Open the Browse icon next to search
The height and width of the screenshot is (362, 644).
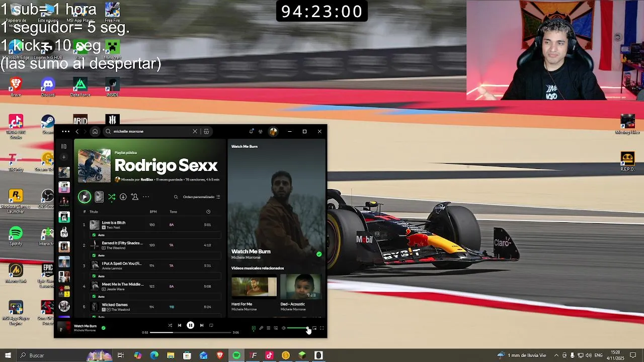(206, 131)
